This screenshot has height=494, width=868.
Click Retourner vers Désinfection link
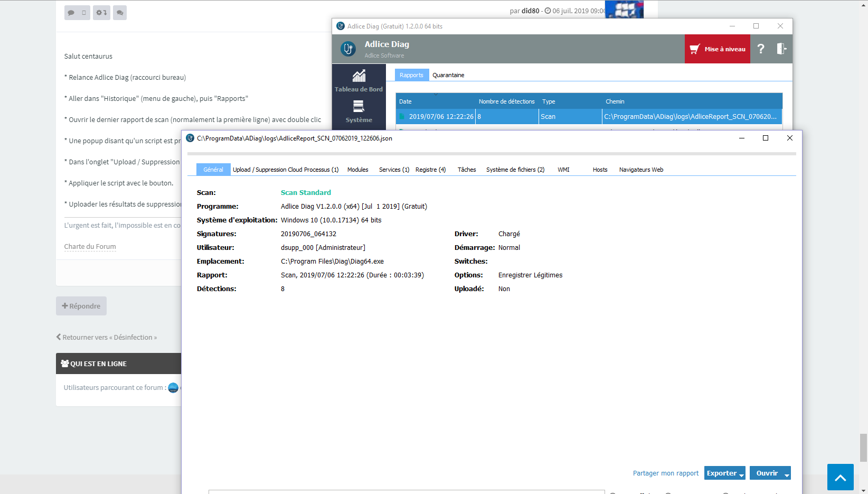tap(107, 337)
